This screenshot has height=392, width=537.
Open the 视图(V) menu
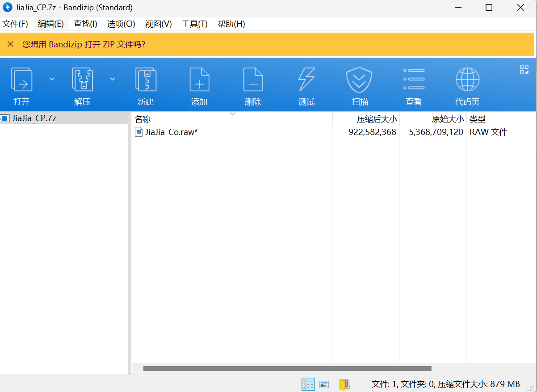159,24
